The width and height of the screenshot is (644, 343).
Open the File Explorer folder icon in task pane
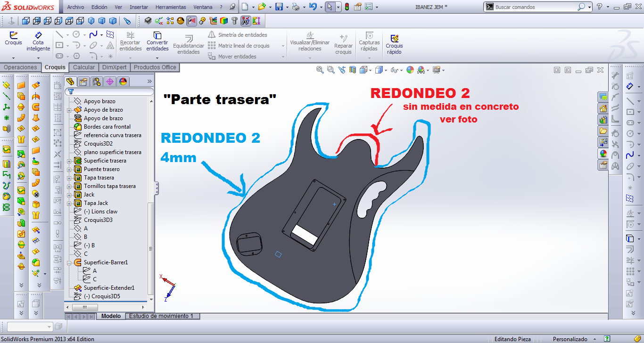[x=603, y=131]
